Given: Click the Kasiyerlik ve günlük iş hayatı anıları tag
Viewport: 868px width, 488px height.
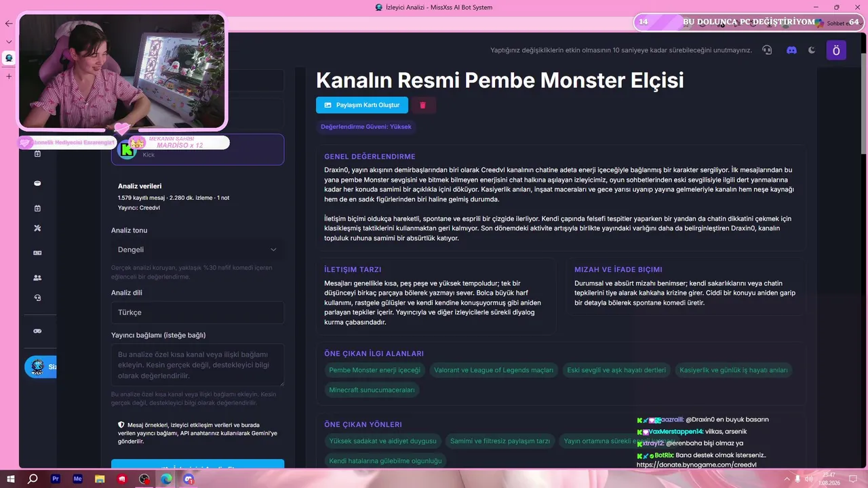Looking at the screenshot, I should (734, 370).
